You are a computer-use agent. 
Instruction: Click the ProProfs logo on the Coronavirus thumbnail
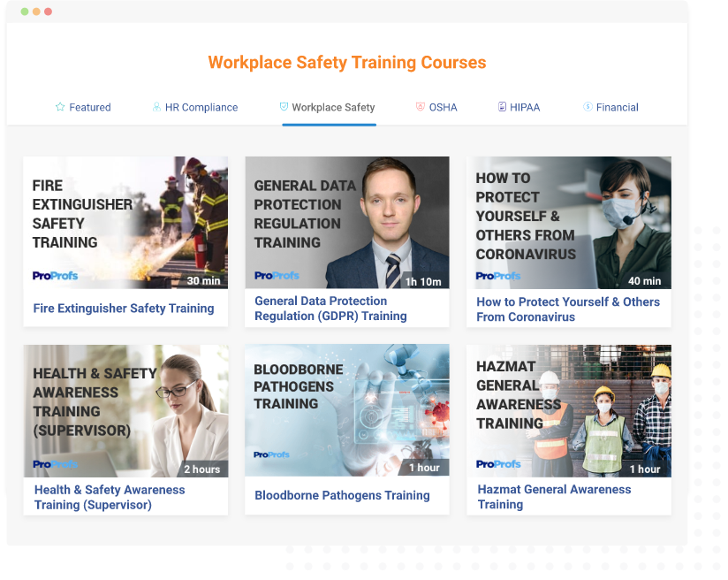coord(497,276)
